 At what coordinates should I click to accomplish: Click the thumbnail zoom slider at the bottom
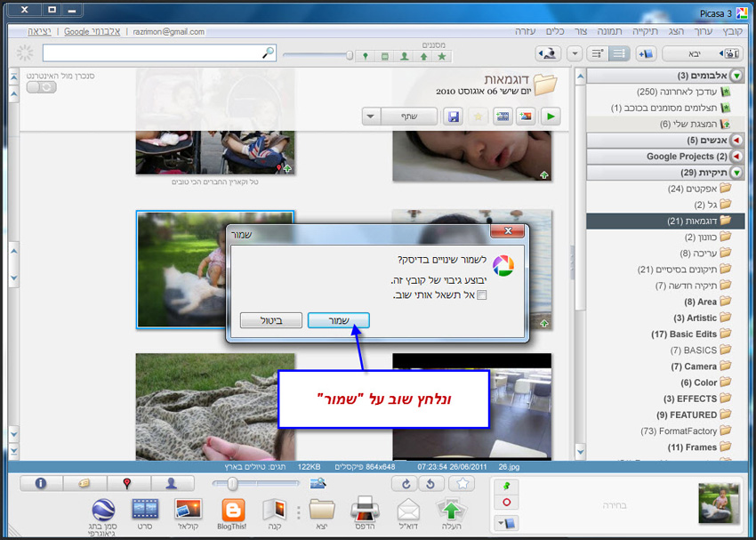click(x=256, y=483)
